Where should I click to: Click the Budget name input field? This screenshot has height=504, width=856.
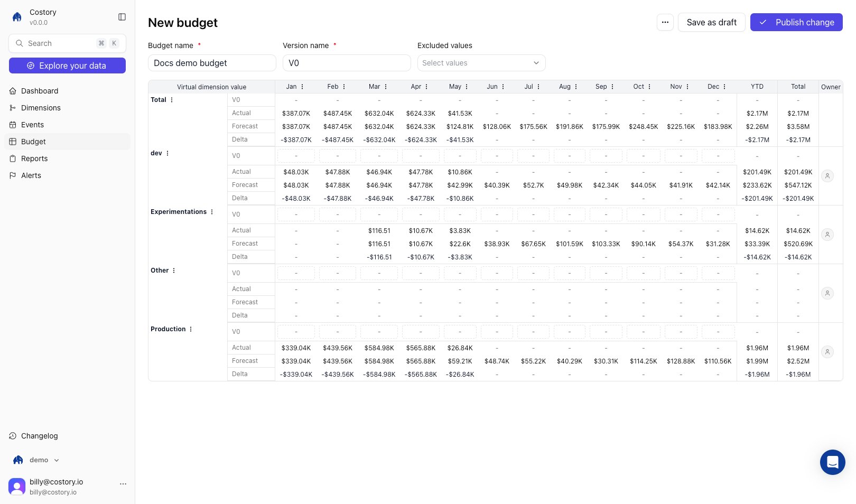click(212, 63)
